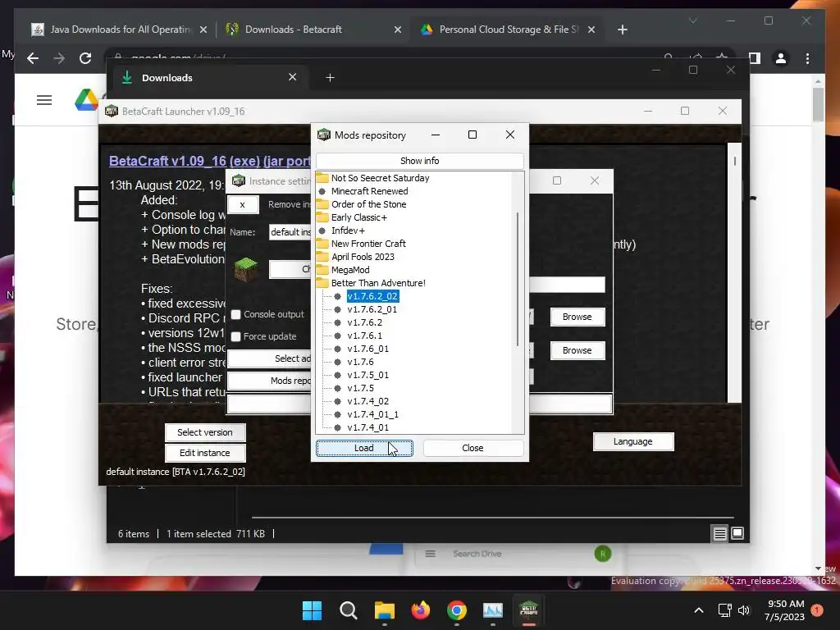Select mod version v1.7.4_01_1
Image resolution: width=840 pixels, height=630 pixels.
pos(373,414)
